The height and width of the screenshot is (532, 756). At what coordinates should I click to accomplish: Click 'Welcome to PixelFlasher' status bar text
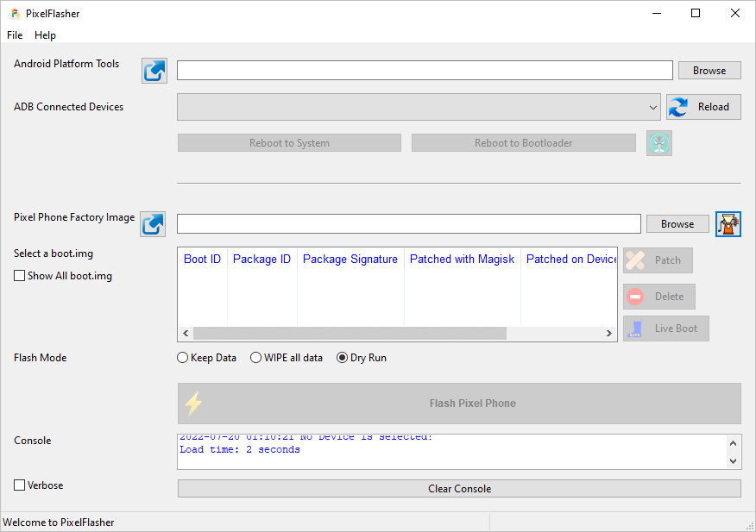coord(59,523)
